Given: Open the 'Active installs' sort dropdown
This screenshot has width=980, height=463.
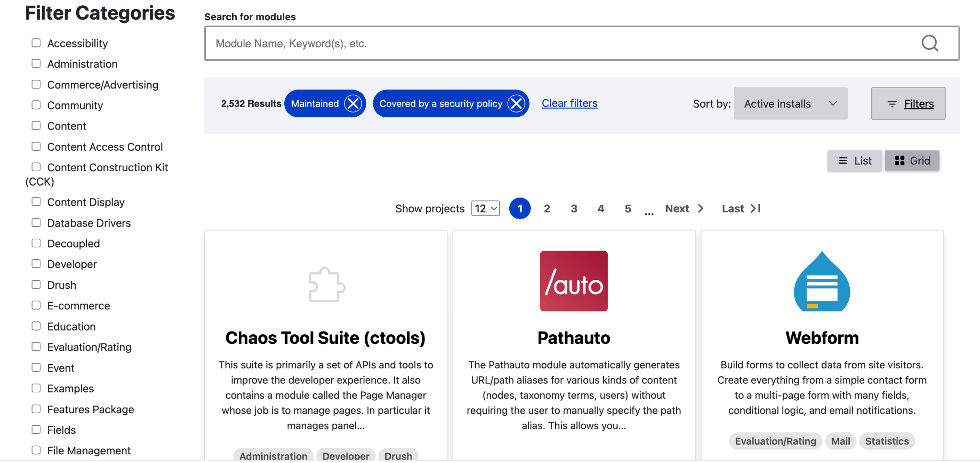Looking at the screenshot, I should pyautogui.click(x=790, y=103).
